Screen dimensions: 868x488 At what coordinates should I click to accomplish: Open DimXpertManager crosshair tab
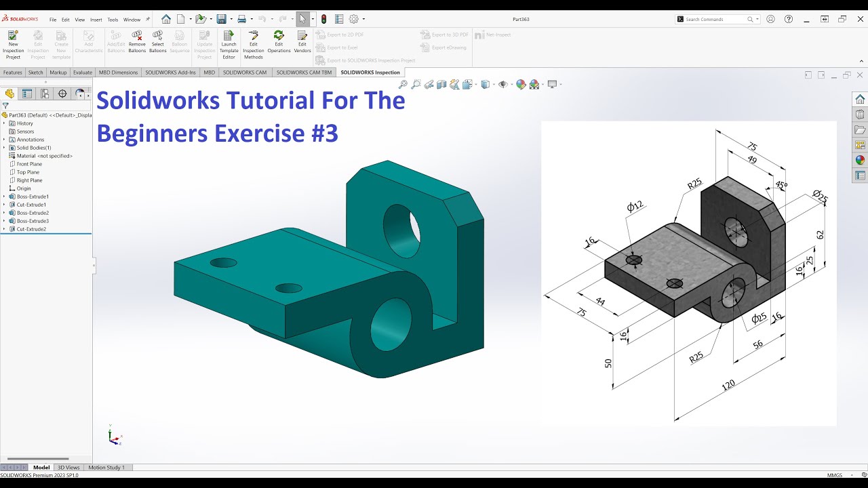[x=62, y=94]
